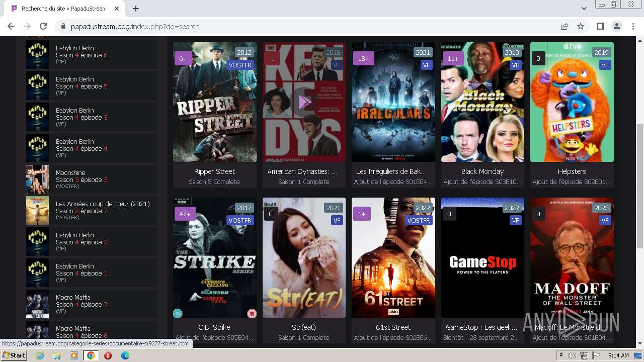Click the VOSTFR tag on Ripper Street
The width and height of the screenshot is (644, 362).
coord(239,65)
